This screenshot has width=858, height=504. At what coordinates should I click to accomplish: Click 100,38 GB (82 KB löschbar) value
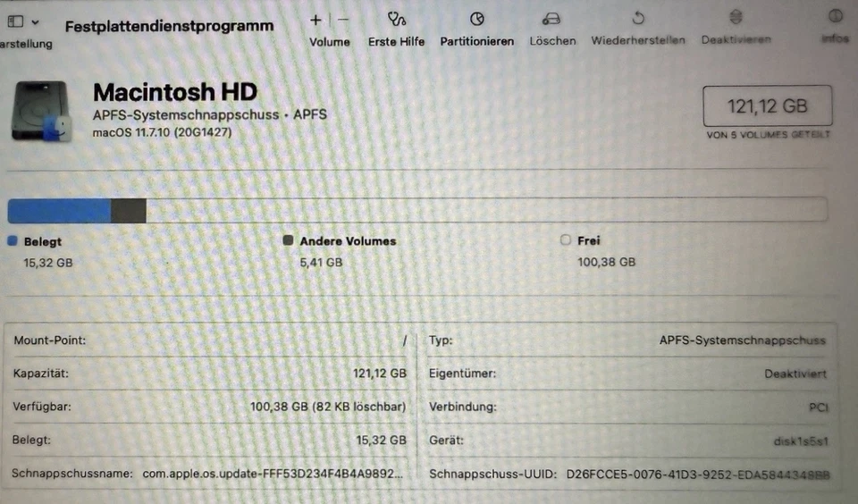[x=328, y=407]
